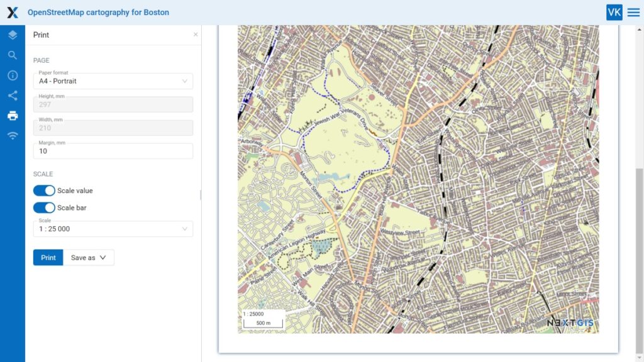644x362 pixels.
Task: Click the "Canterbury Street" map label
Action: (x=277, y=235)
